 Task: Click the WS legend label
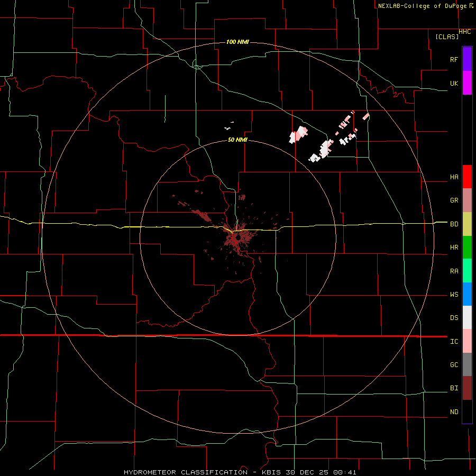pos(454,295)
